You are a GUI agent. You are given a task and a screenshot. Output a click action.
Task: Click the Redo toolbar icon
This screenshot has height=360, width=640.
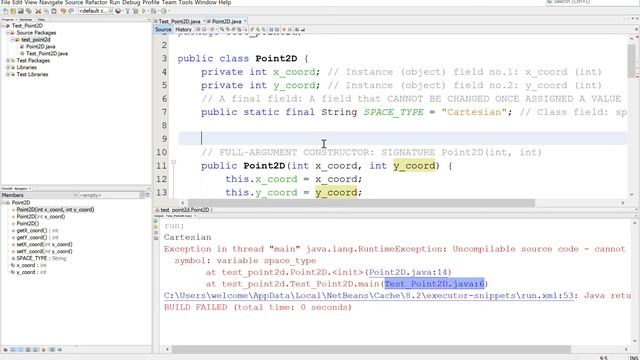(x=71, y=11)
